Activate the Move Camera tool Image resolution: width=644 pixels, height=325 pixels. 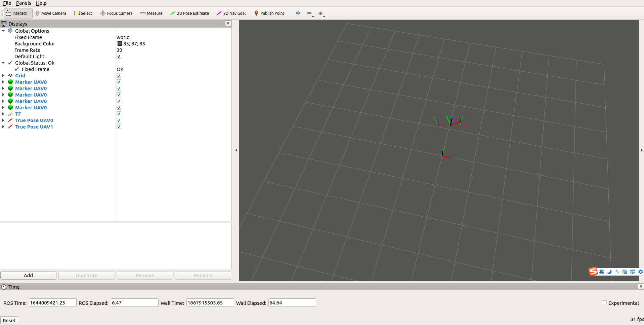point(50,13)
